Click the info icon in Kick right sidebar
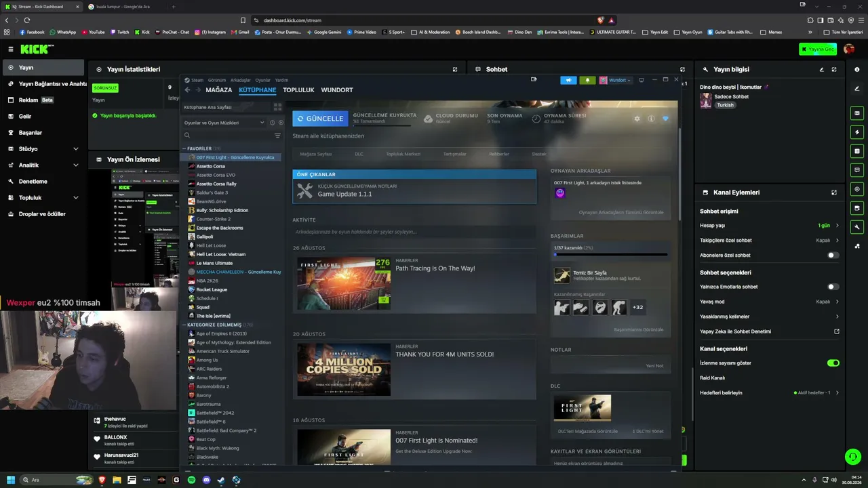Screen dimensions: 868x488 pyautogui.click(x=857, y=69)
